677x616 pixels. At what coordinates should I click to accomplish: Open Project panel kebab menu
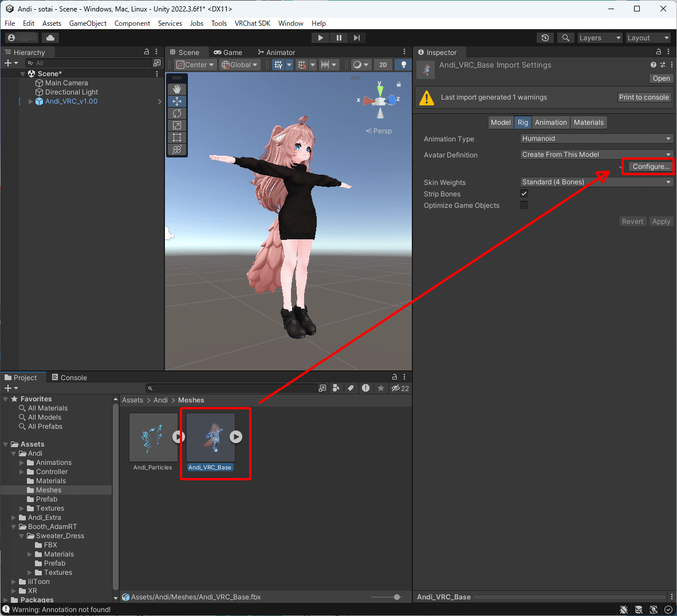(404, 377)
